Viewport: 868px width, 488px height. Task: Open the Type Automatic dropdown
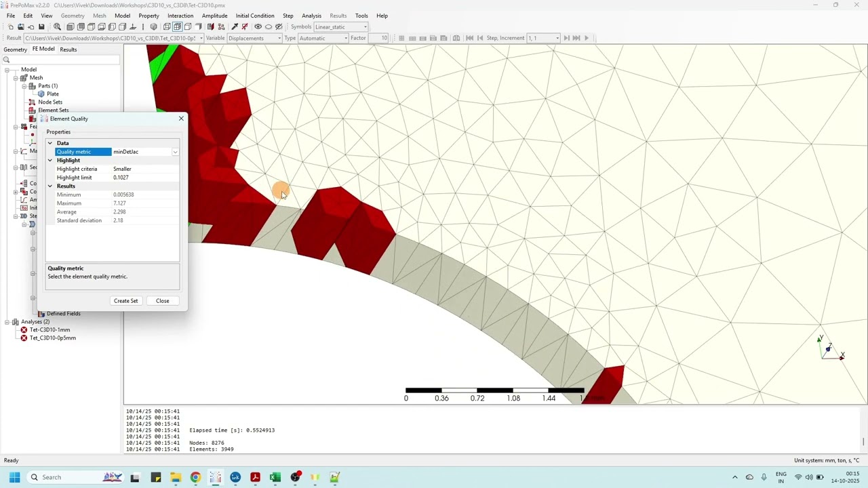click(x=345, y=38)
